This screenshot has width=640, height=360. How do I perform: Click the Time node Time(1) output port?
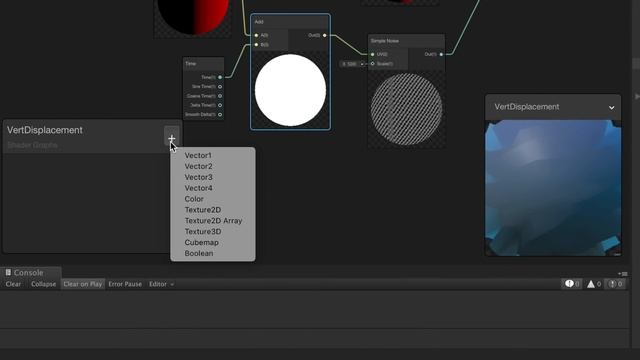click(x=220, y=77)
